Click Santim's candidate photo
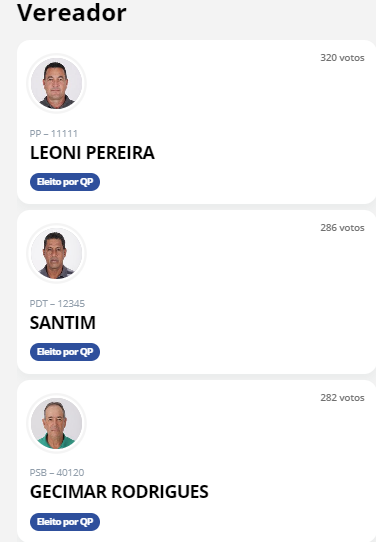The image size is (376, 542). pos(56,253)
